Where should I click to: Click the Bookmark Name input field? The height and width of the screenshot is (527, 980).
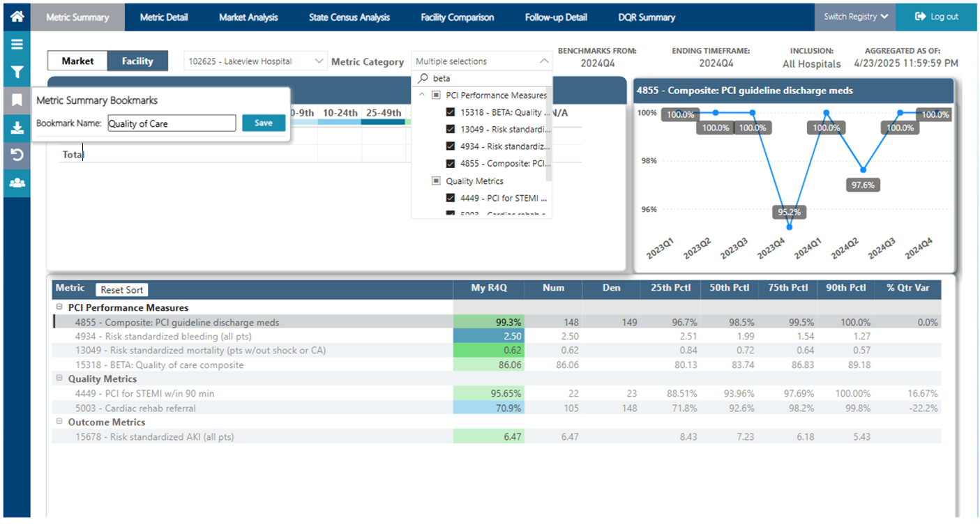pos(172,123)
